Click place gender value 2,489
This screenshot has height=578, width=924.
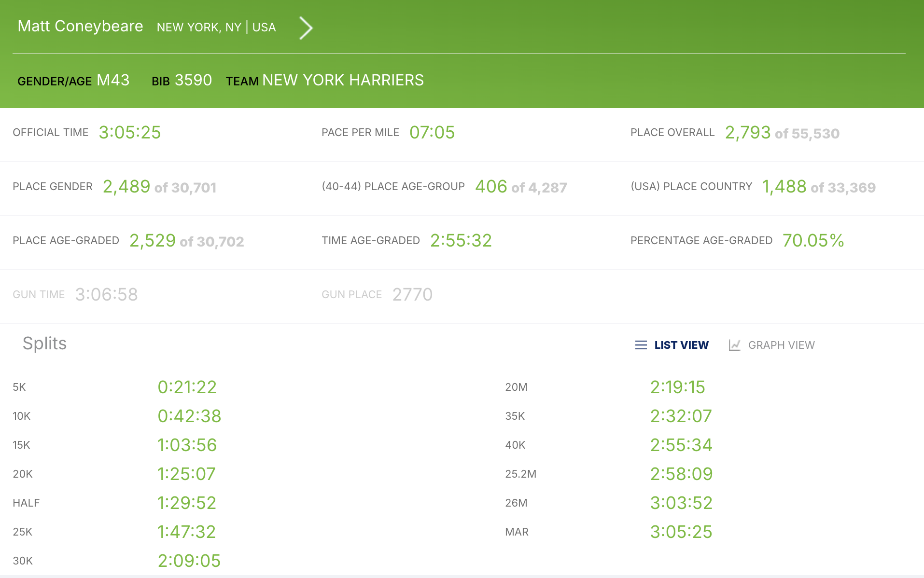(126, 186)
